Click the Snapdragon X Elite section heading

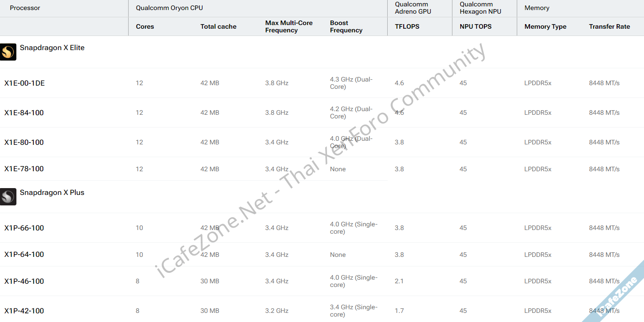(x=52, y=47)
